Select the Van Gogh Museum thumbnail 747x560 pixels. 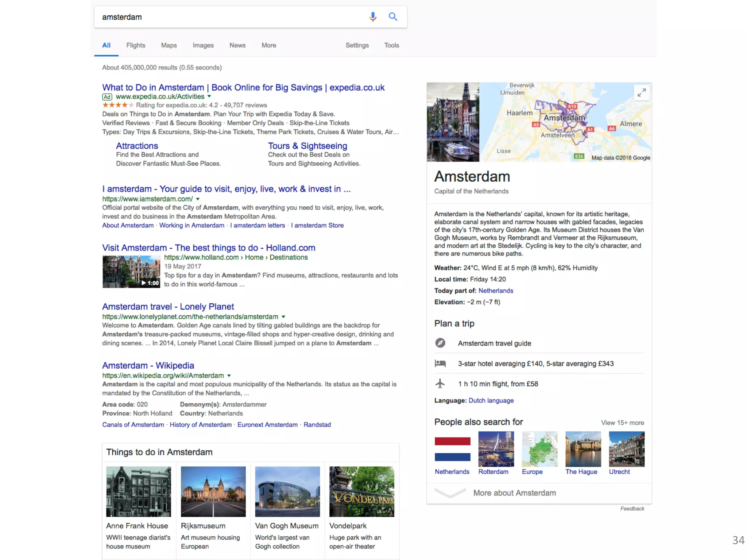(287, 491)
